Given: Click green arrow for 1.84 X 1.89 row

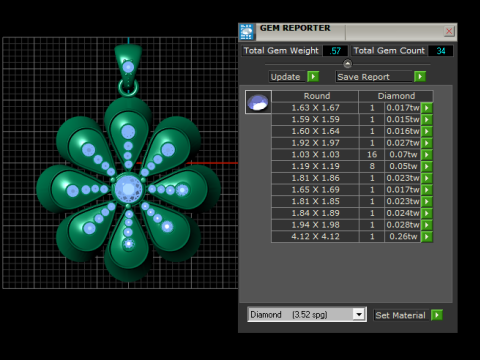Looking at the screenshot, I should [x=427, y=213].
